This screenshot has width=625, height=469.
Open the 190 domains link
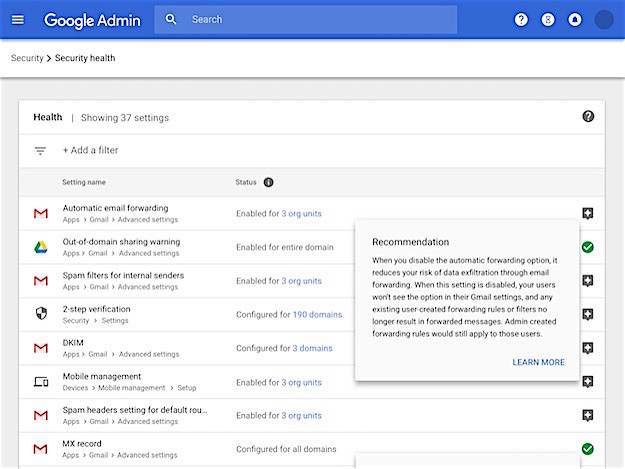(x=317, y=315)
